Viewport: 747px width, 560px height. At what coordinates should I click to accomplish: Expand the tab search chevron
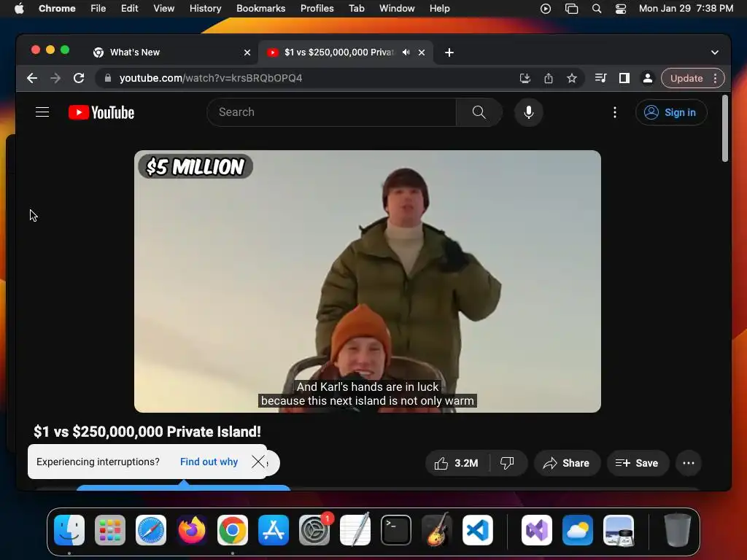pyautogui.click(x=715, y=52)
